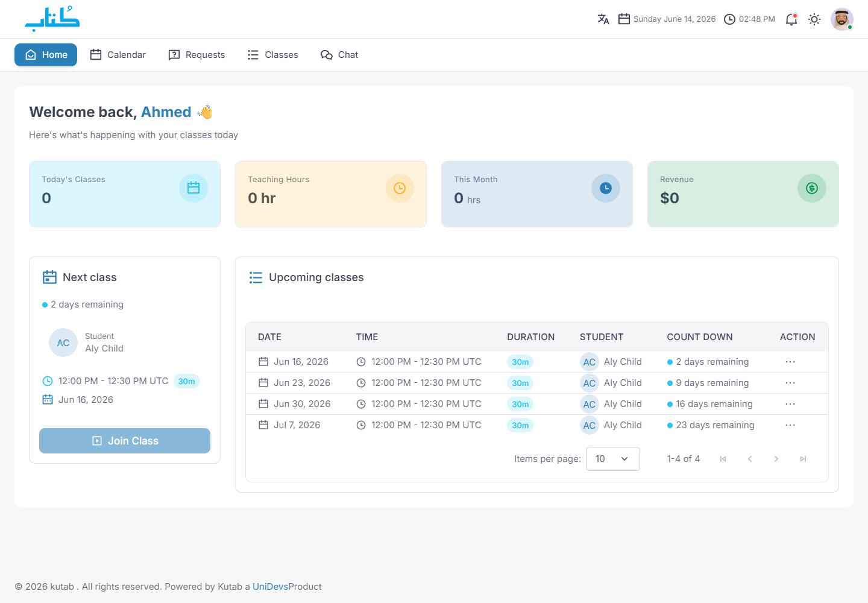Click the This Month clock icon
This screenshot has height=603, width=868.
pos(606,188)
